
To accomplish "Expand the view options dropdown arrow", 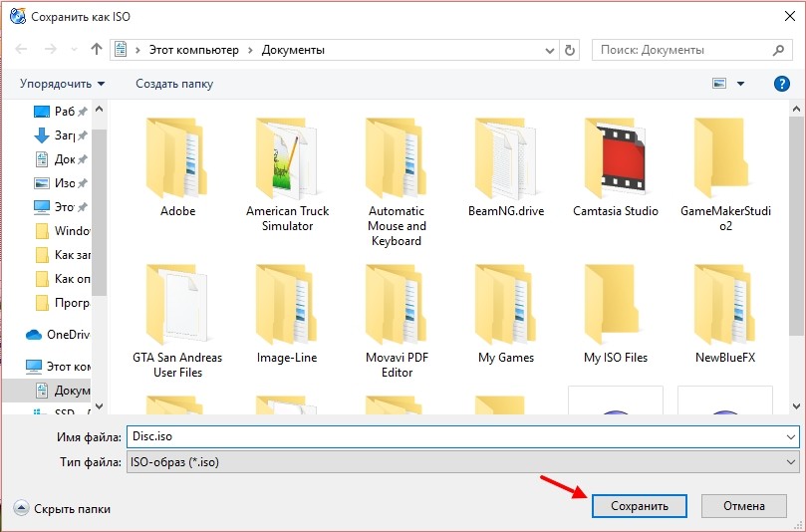I will click(740, 84).
